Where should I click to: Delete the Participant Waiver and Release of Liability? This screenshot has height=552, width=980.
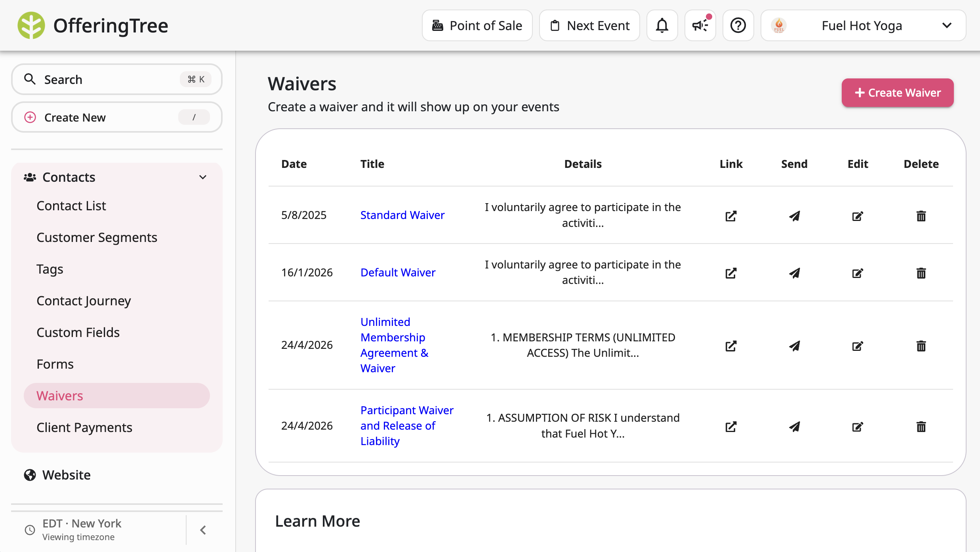(921, 426)
